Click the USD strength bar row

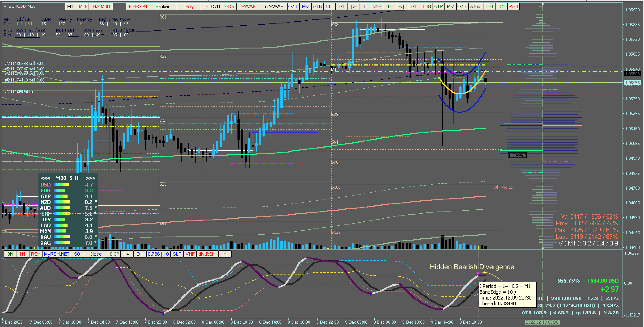coord(61,185)
